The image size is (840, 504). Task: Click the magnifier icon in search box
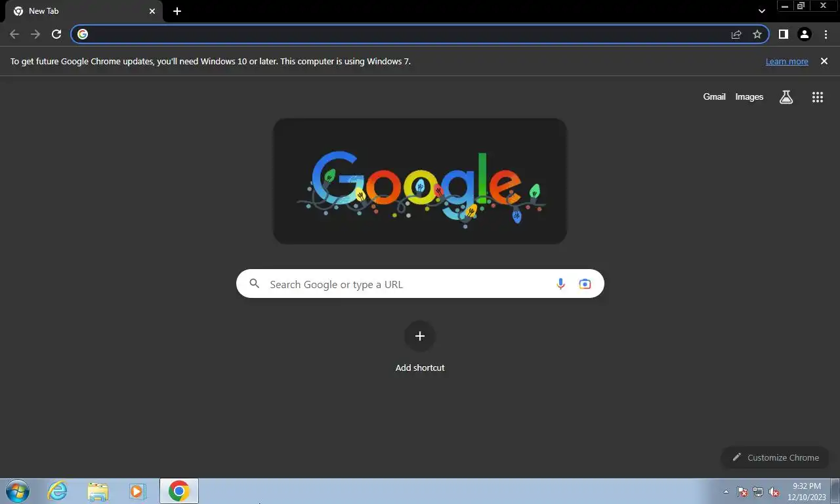pos(255,284)
